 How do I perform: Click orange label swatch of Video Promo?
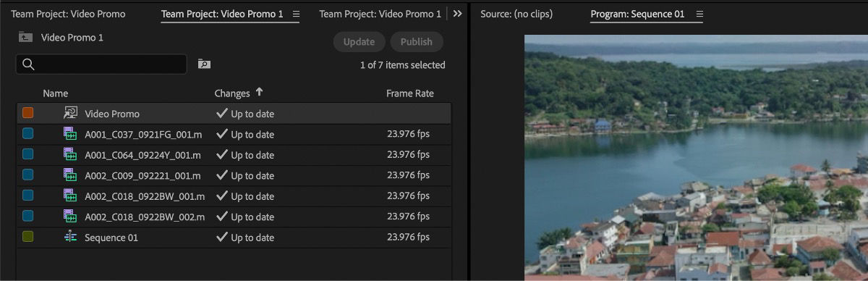(x=28, y=113)
